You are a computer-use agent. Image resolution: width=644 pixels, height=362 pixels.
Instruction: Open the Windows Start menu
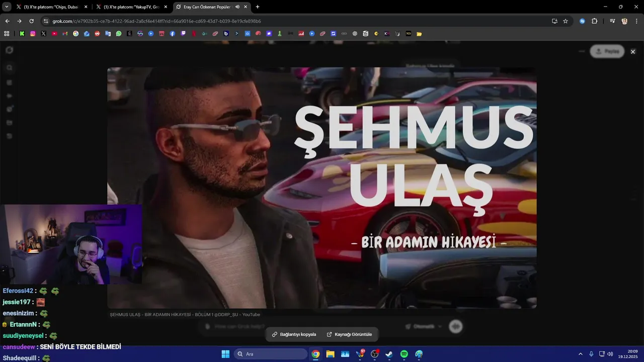point(225,354)
